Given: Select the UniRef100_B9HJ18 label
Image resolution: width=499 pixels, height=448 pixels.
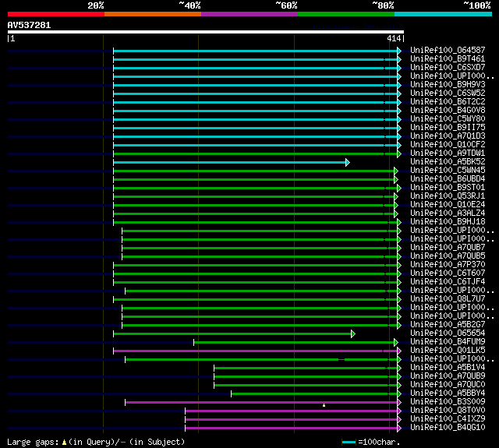Looking at the screenshot, I should (x=448, y=222).
